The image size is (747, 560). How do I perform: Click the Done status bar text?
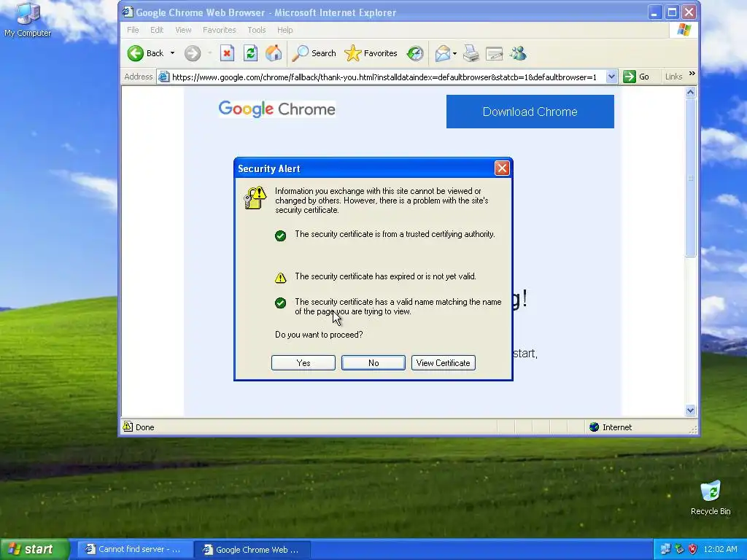[x=145, y=427]
